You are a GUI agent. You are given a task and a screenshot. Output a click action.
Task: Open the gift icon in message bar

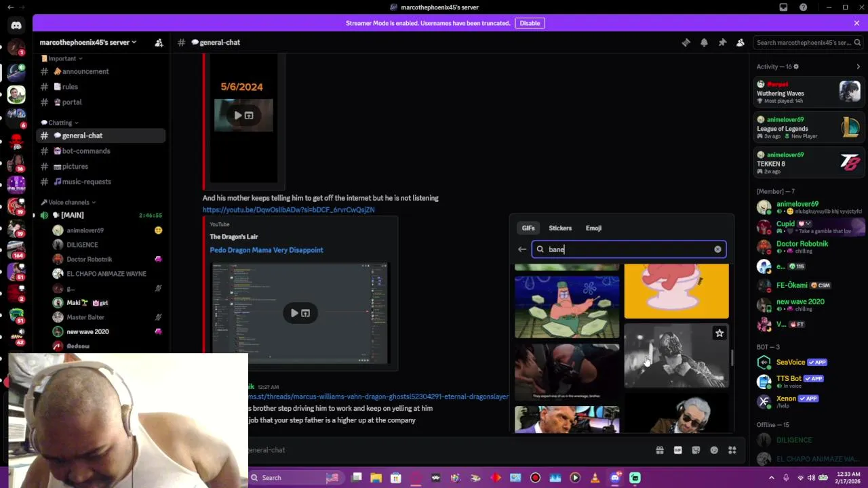[x=659, y=450]
